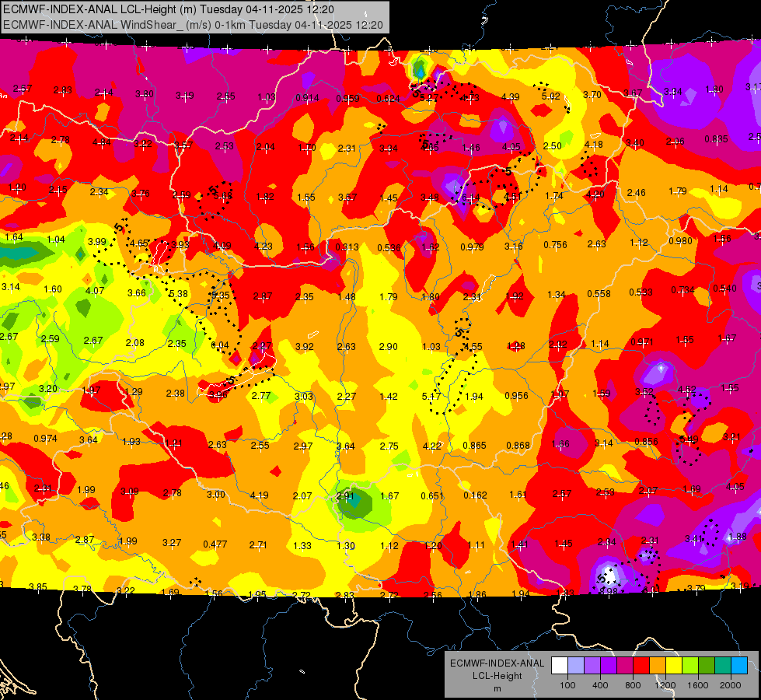This screenshot has height=700, width=761.
Task: Click the legend tick label 2000
Action: (x=731, y=685)
